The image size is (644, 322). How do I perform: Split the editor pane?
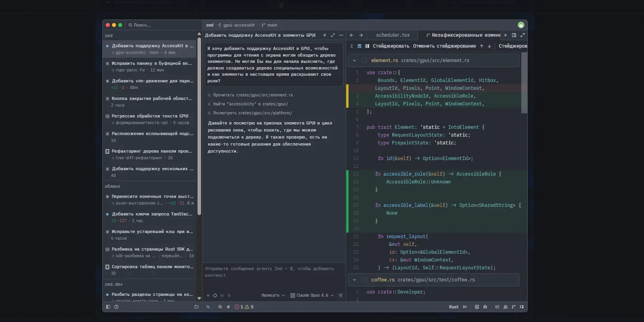(514, 35)
